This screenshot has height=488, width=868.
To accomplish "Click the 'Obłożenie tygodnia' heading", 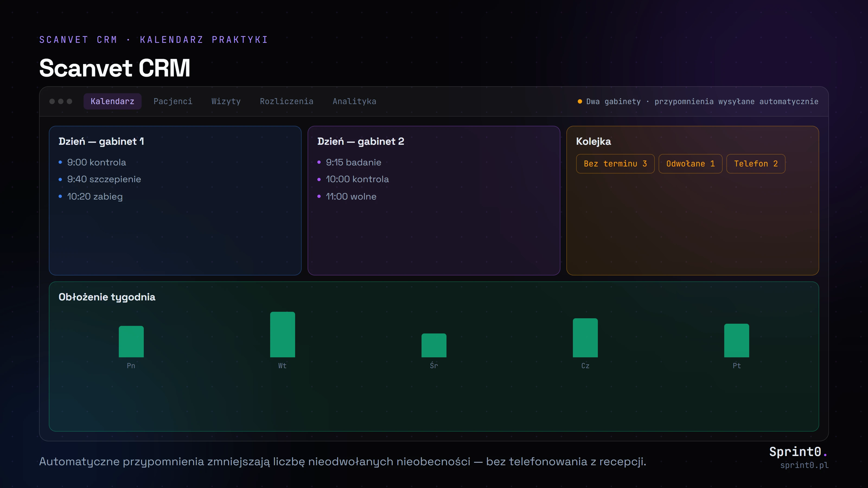I will click(107, 297).
